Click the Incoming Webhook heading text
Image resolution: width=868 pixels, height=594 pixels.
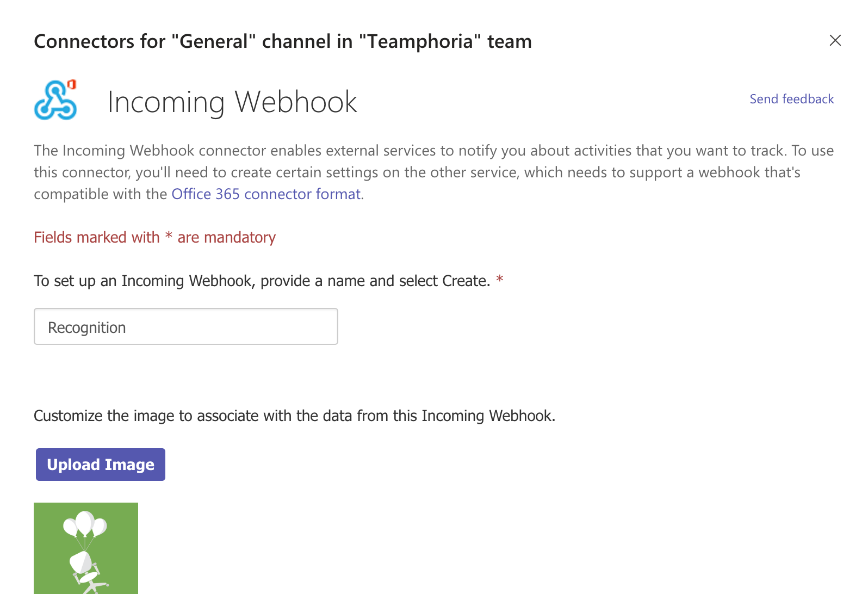point(232,102)
